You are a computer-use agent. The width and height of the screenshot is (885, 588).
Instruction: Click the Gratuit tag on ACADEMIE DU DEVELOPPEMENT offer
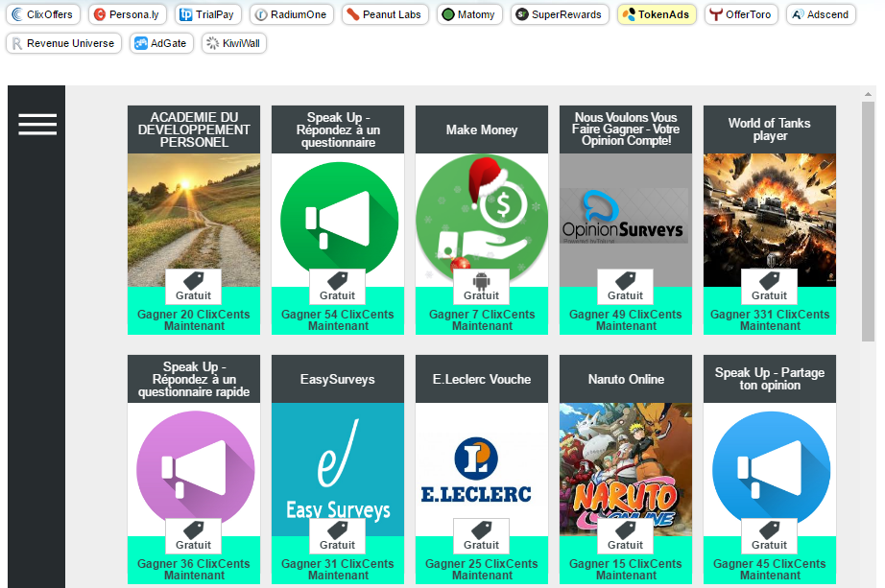[193, 287]
